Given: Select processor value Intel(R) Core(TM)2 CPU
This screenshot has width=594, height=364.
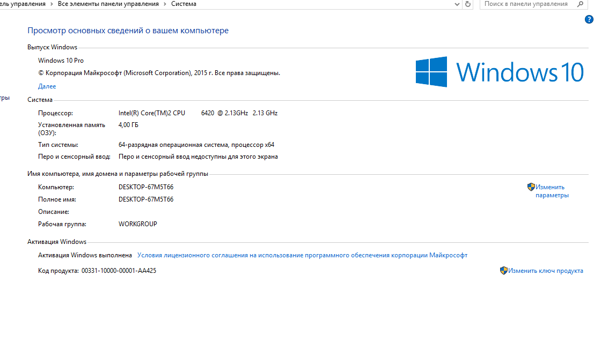Looking at the screenshot, I should click(198, 113).
